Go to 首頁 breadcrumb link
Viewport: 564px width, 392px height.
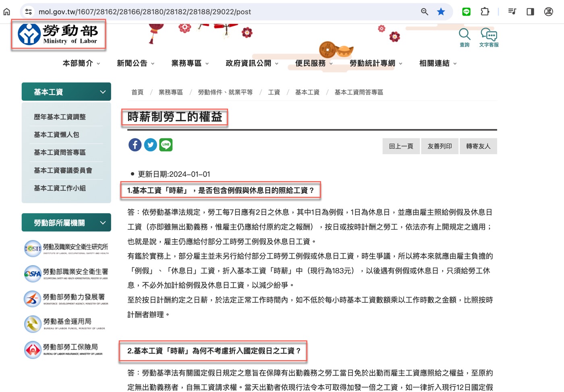pos(137,92)
